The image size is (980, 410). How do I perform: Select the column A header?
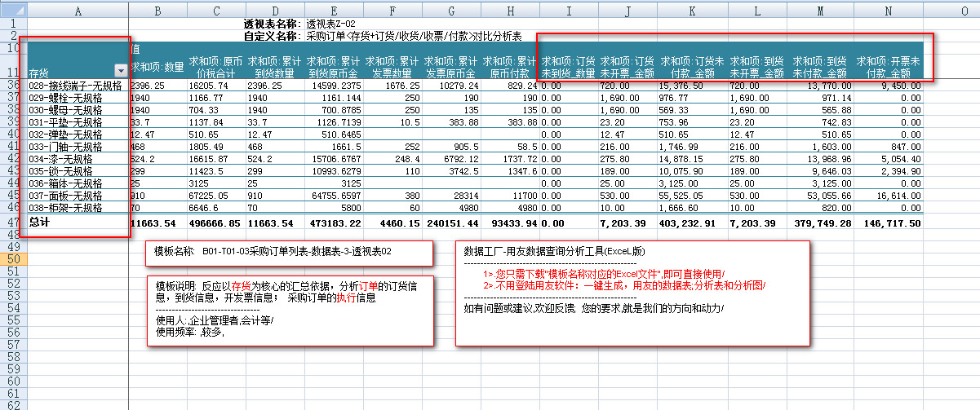(x=78, y=11)
